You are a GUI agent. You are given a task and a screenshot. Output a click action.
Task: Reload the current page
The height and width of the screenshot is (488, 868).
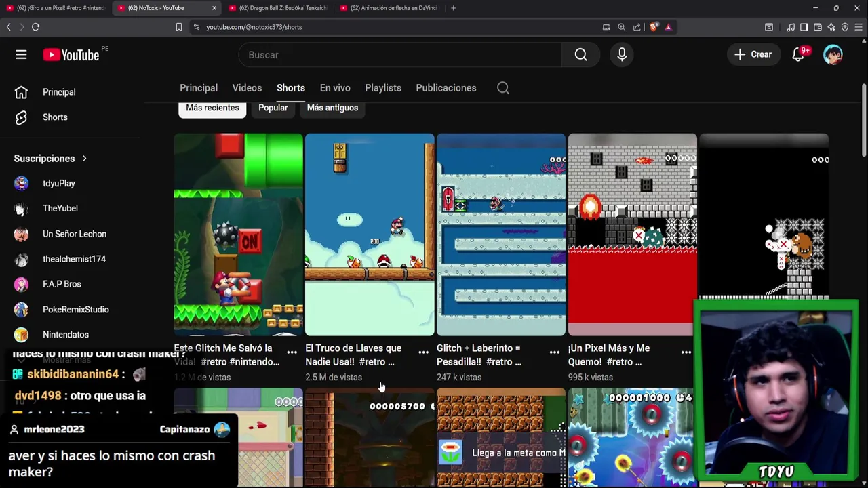point(35,27)
